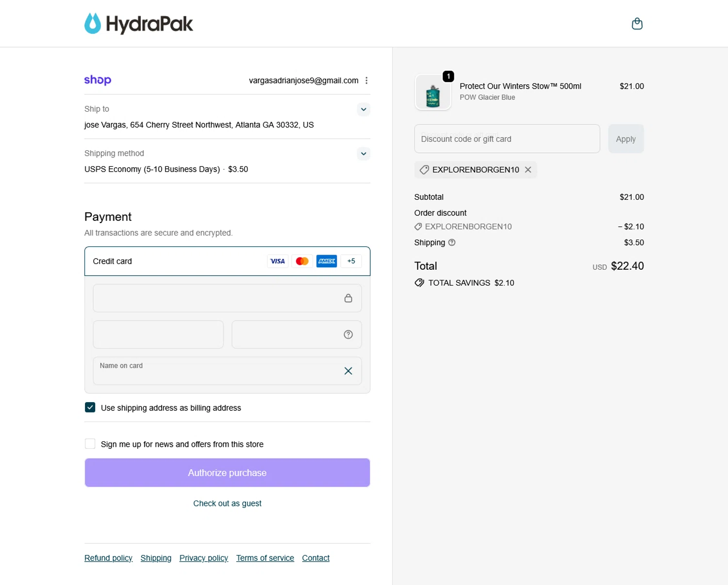This screenshot has height=585, width=728.
Task: Open the Privacy policy link
Action: coord(204,558)
